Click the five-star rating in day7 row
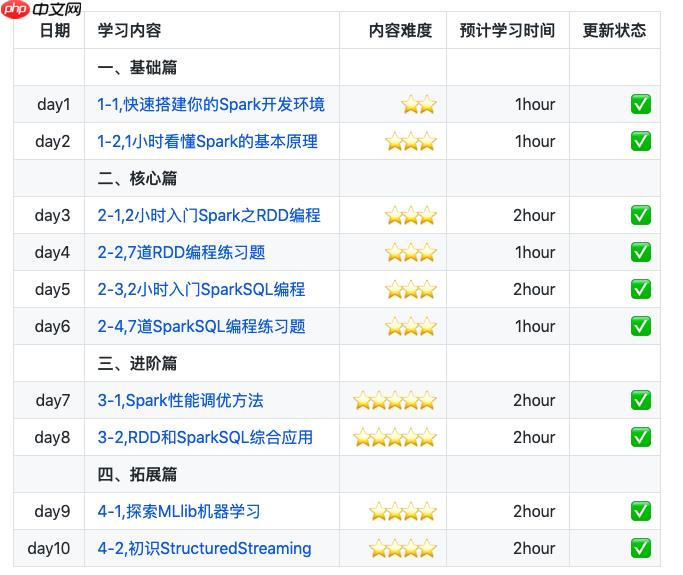This screenshot has height=575, width=683. pyautogui.click(x=395, y=401)
